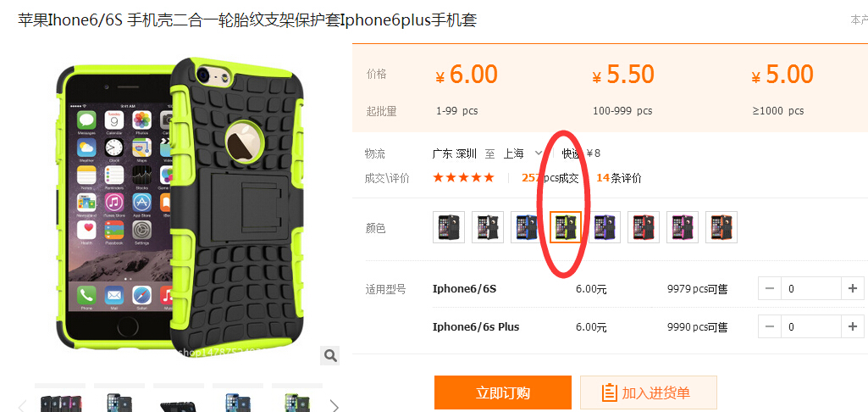Viewport: 868px width, 412px height.
Task: Click the magnifier zoom icon on product image
Action: (330, 355)
